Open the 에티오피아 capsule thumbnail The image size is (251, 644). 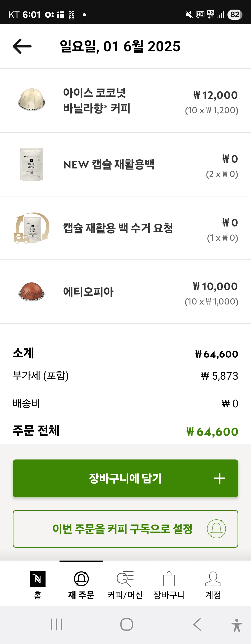pyautogui.click(x=32, y=292)
